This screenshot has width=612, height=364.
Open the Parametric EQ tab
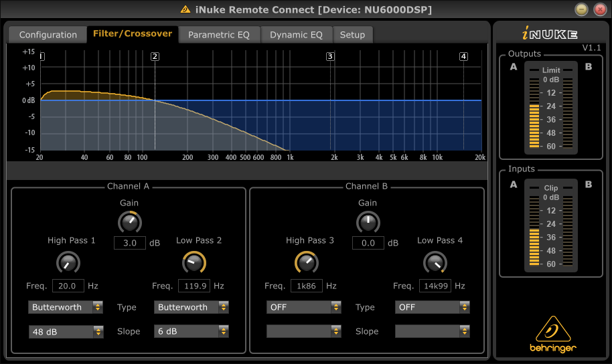pos(219,35)
